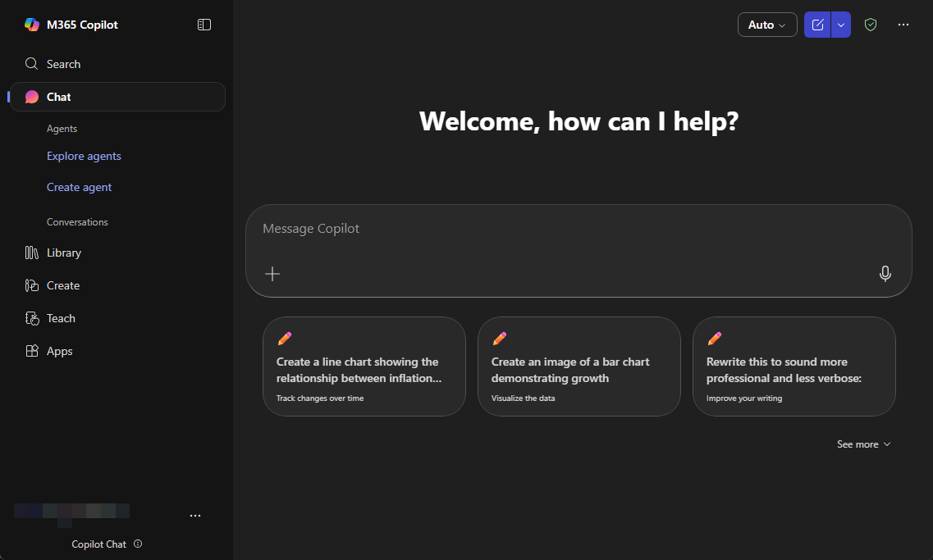This screenshot has height=560, width=933.
Task: Select the bar chart growth suggestion card
Action: point(579,367)
